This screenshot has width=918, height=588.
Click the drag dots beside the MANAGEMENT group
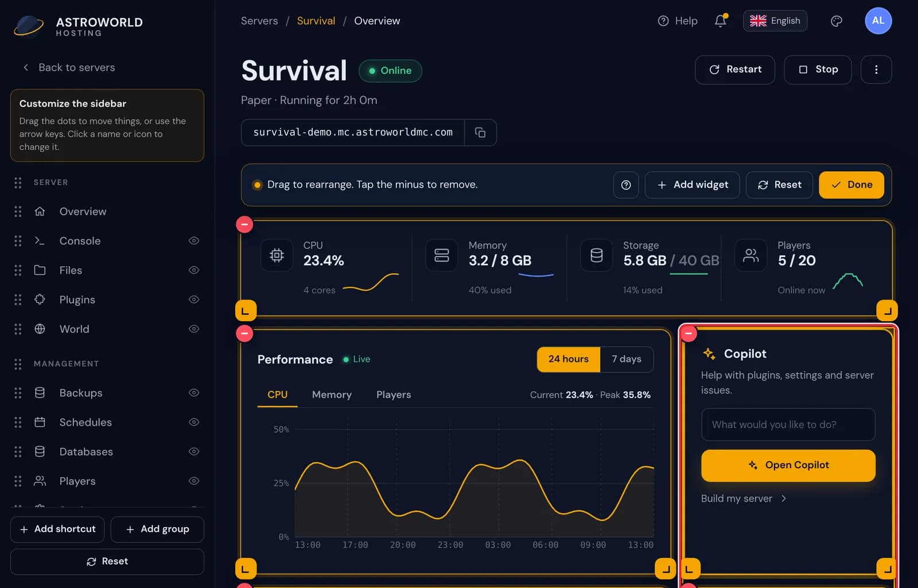click(x=18, y=364)
